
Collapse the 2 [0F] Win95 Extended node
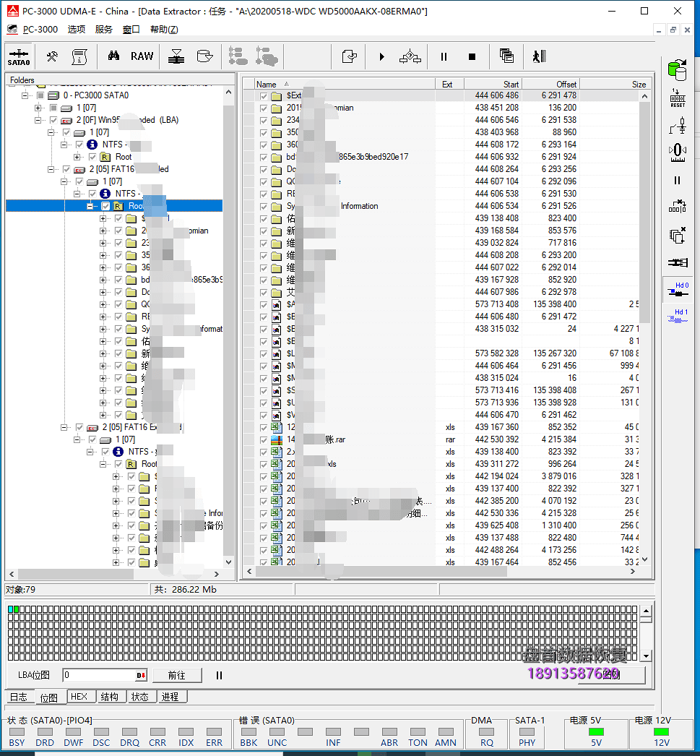tap(38, 119)
